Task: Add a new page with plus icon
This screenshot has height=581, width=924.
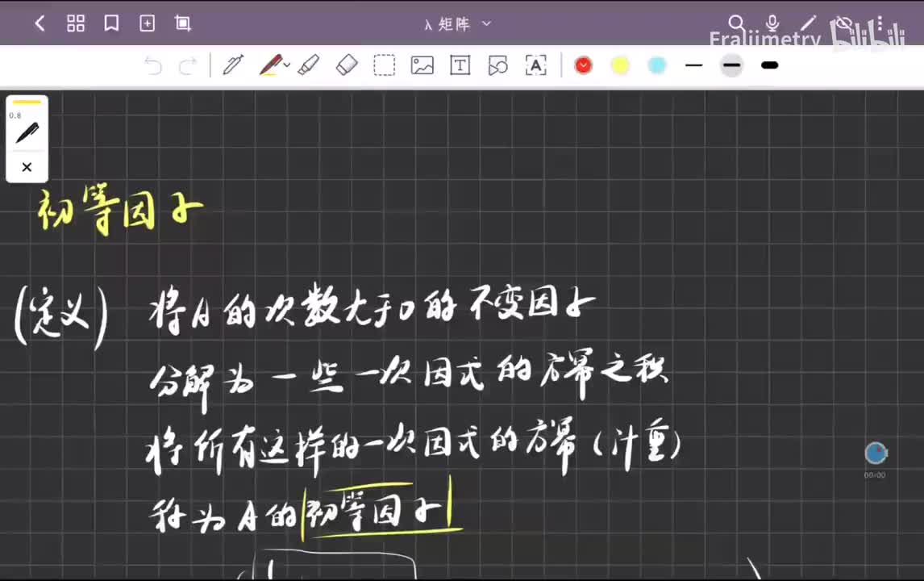Action: 147,23
